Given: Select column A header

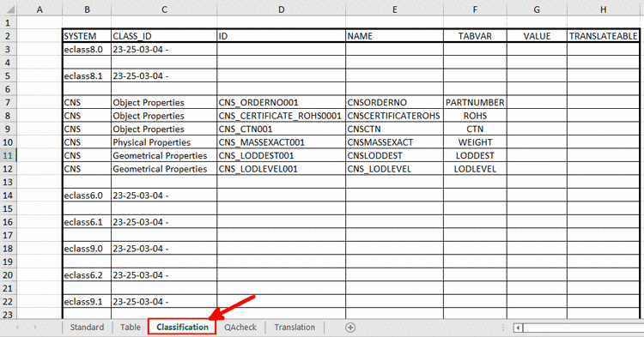Looking at the screenshot, I should [39, 9].
